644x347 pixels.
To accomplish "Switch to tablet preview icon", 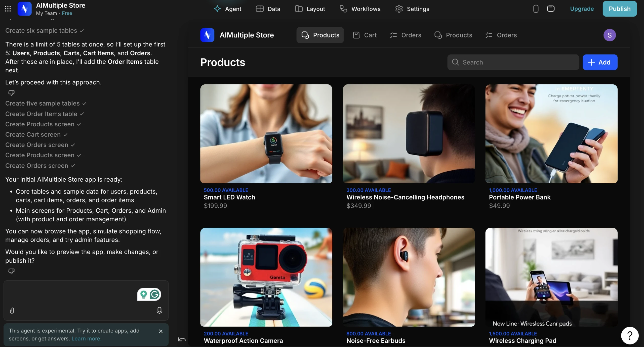I will [x=551, y=9].
